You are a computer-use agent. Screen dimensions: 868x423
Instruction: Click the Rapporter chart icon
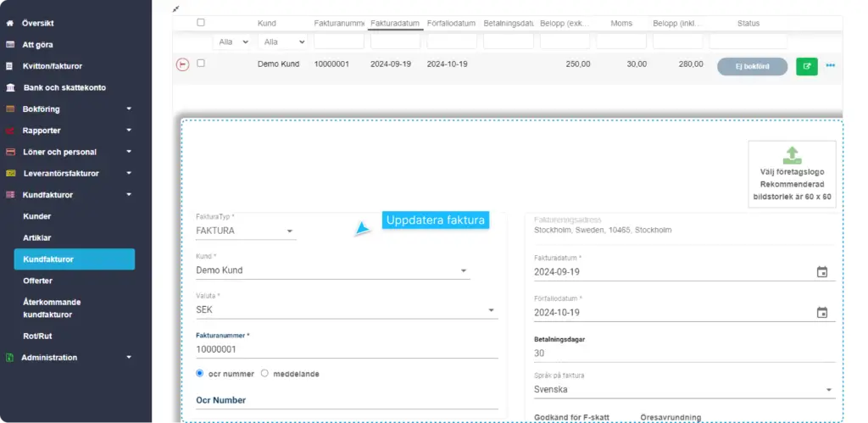(10, 131)
